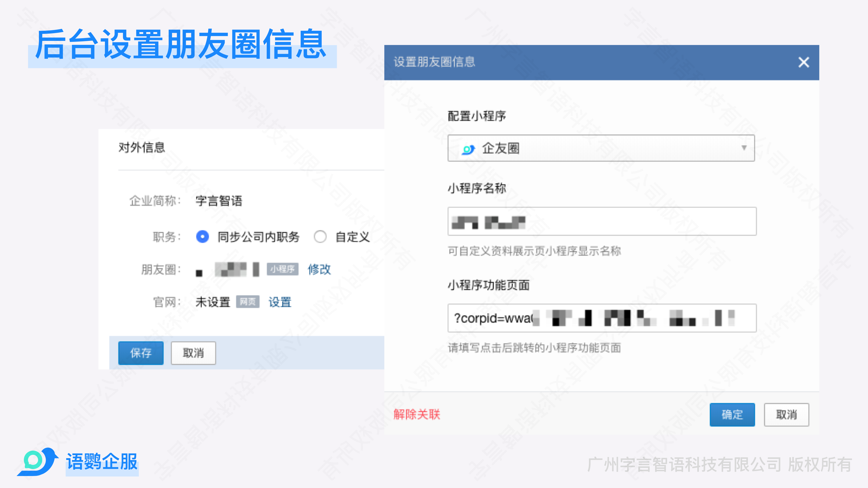Click the red 解除关联 link
This screenshot has width=868, height=488.
click(x=417, y=414)
